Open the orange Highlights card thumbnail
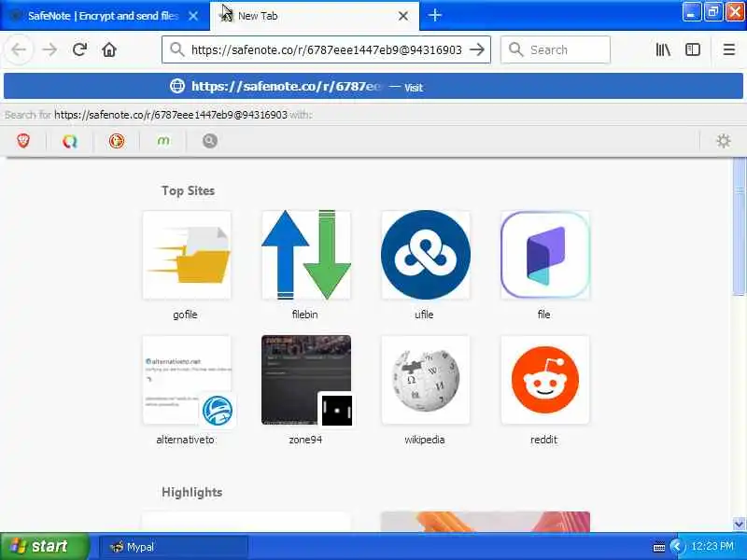This screenshot has width=747, height=560. [485, 522]
